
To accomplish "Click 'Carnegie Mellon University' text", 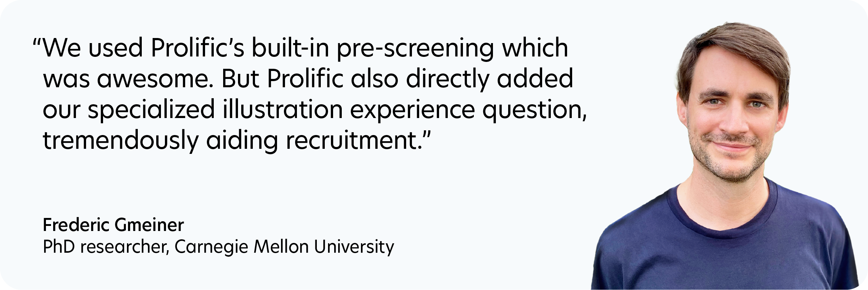I will pos(284,247).
